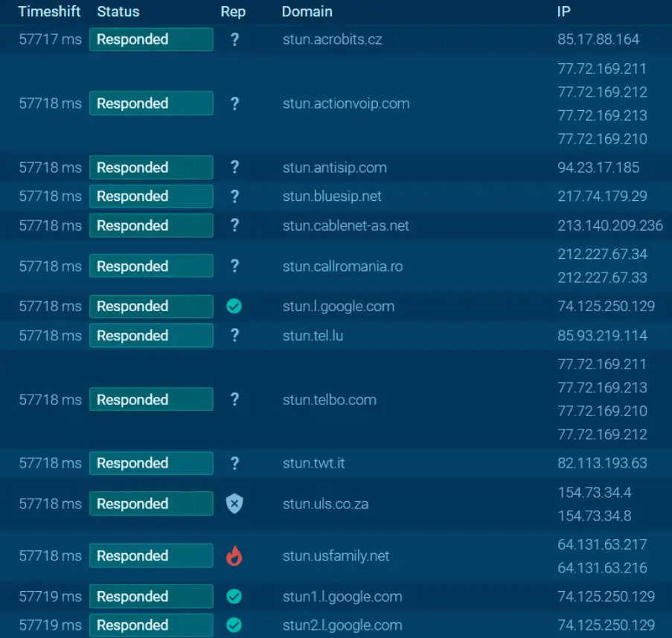
Task: Click the Timeshift column header
Action: click(x=49, y=12)
